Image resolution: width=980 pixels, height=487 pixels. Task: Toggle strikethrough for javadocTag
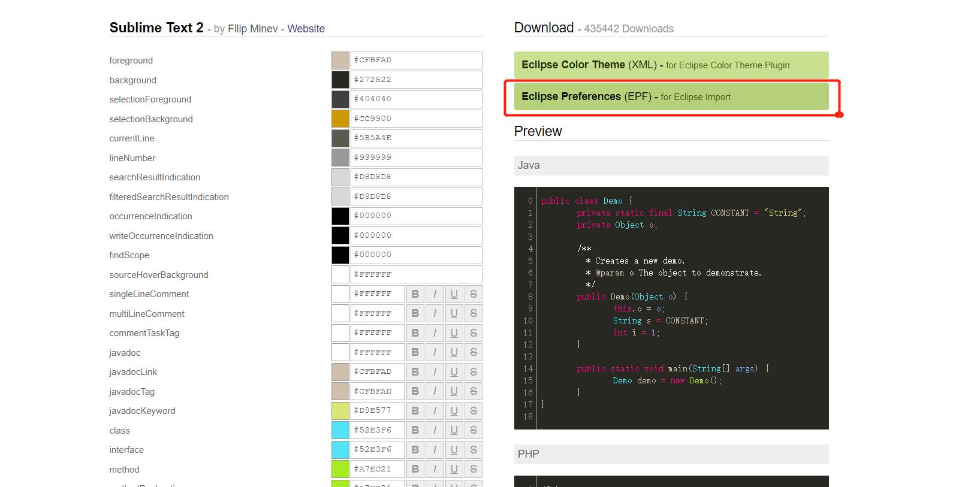pos(474,391)
